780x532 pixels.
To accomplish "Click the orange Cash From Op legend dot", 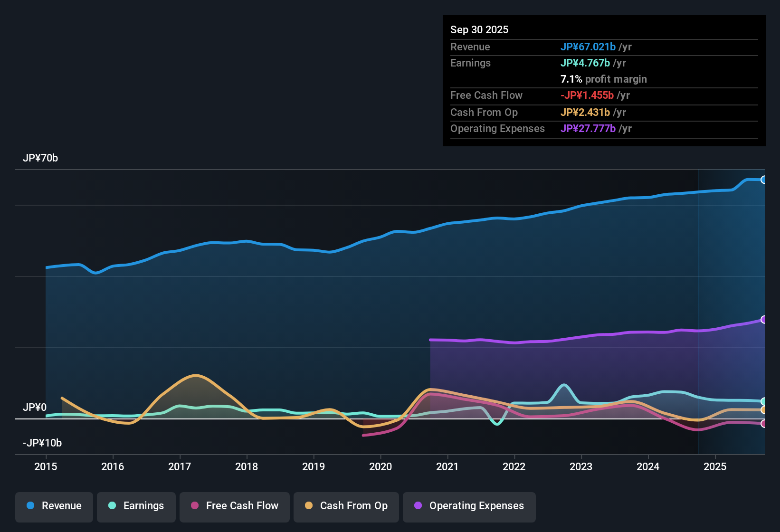I will [309, 506].
